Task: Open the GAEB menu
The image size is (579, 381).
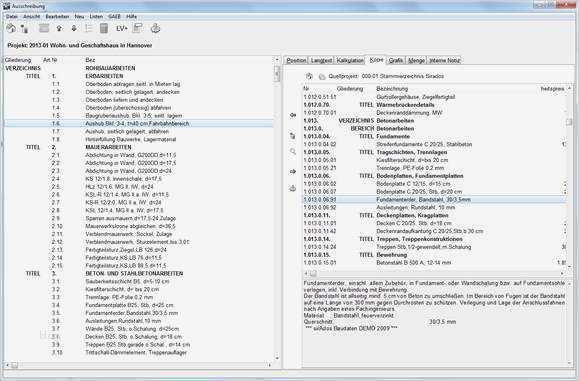Action: pos(114,17)
